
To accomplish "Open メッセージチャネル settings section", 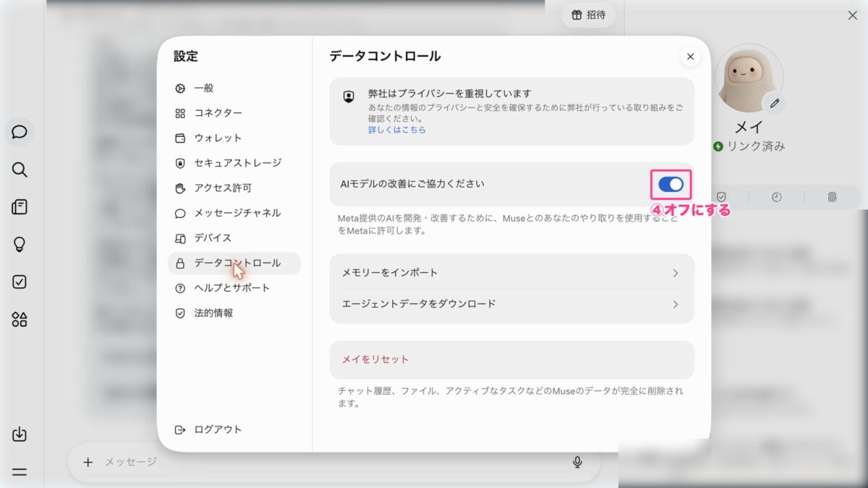I will (x=234, y=213).
